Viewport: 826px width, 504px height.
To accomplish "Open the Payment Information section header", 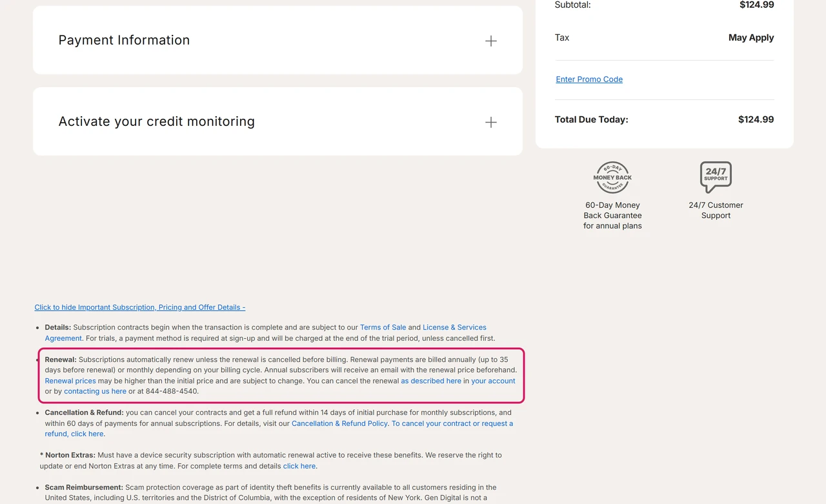I will point(277,40).
